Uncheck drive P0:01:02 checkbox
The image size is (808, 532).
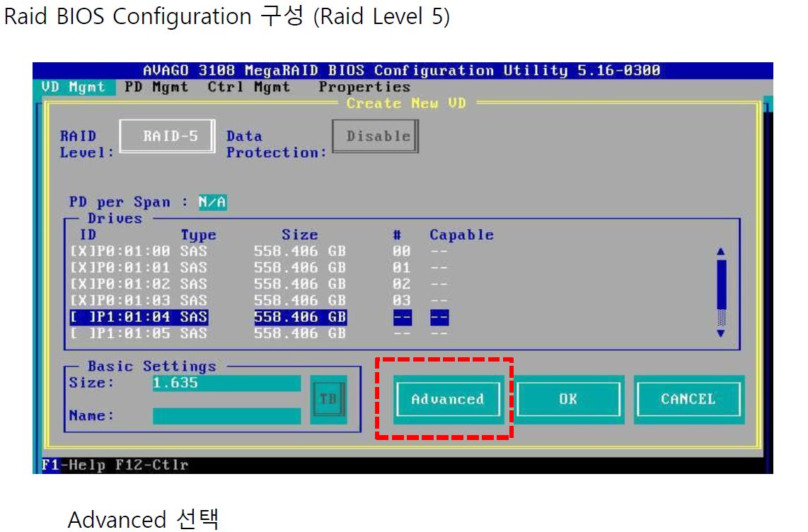pos(79,284)
